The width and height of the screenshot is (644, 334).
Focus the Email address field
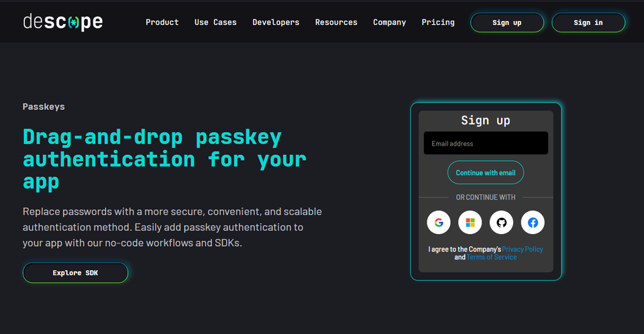pos(486,143)
